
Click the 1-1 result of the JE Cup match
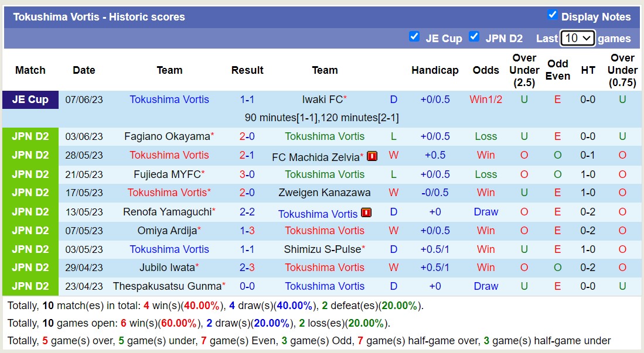(247, 99)
